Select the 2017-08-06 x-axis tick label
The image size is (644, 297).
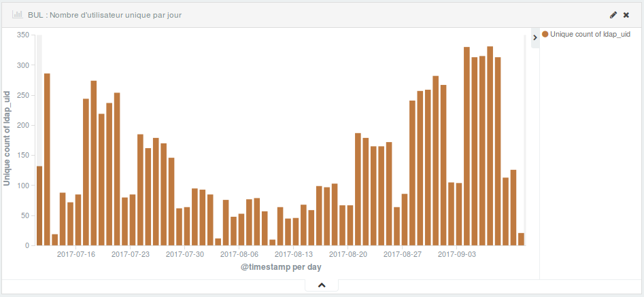tap(239, 254)
